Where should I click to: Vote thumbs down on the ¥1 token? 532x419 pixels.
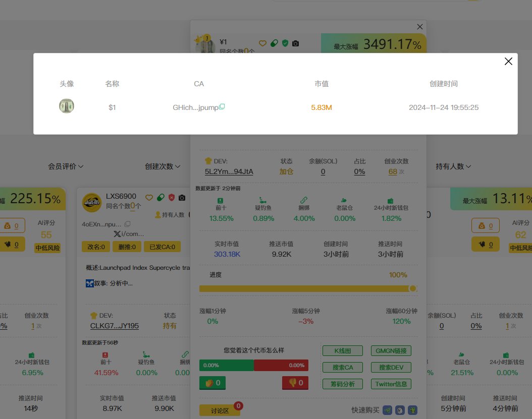(295, 383)
